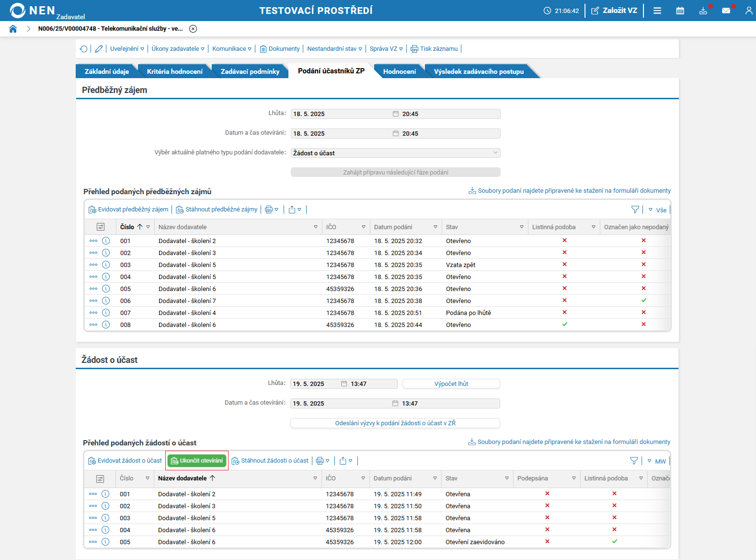This screenshot has width=756, height=560.
Task: Click the home icon in breadcrumb
Action: pyautogui.click(x=13, y=29)
